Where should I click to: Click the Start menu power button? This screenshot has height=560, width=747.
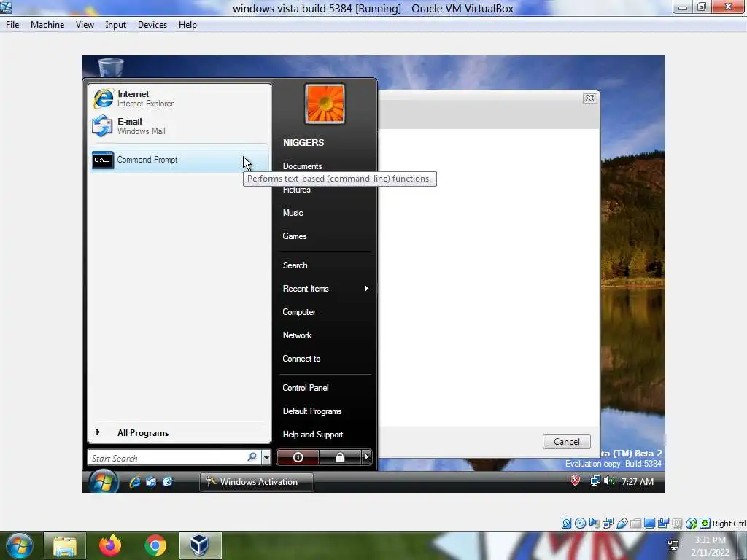pos(298,457)
